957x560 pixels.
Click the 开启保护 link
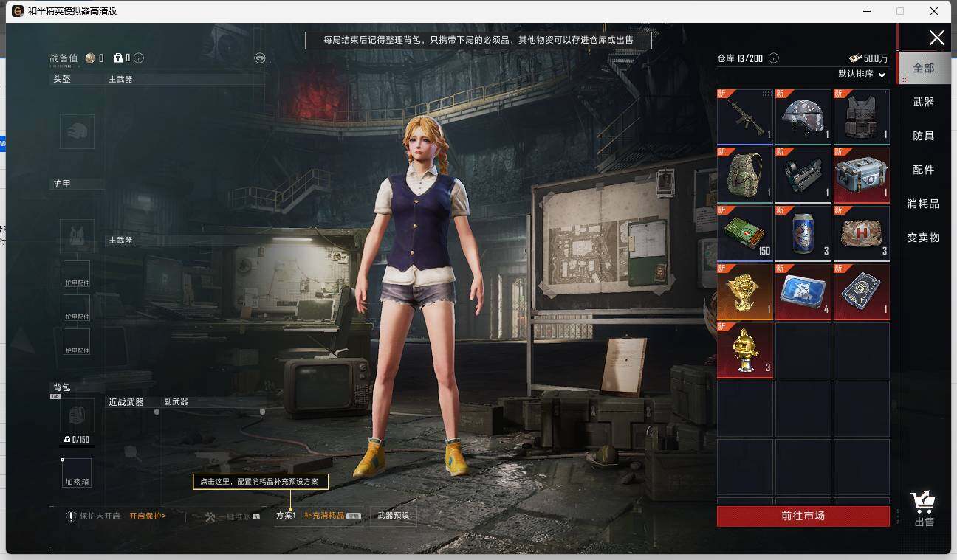[148, 516]
